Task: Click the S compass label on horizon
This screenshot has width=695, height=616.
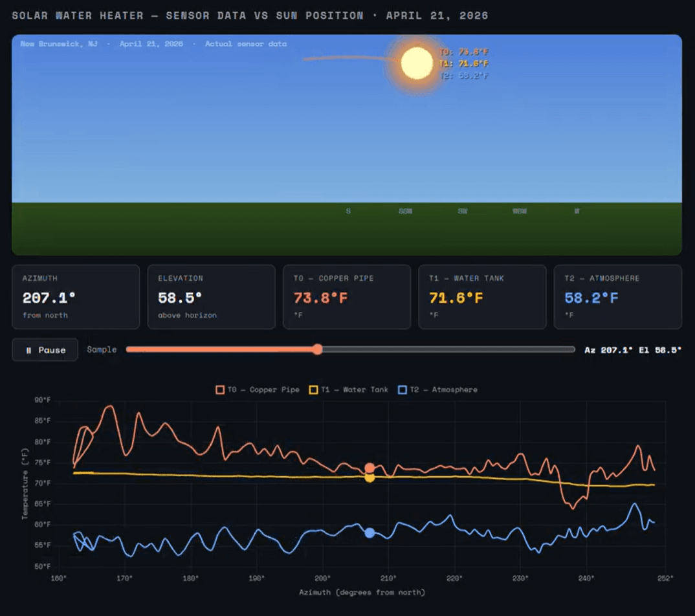Action: tap(348, 211)
